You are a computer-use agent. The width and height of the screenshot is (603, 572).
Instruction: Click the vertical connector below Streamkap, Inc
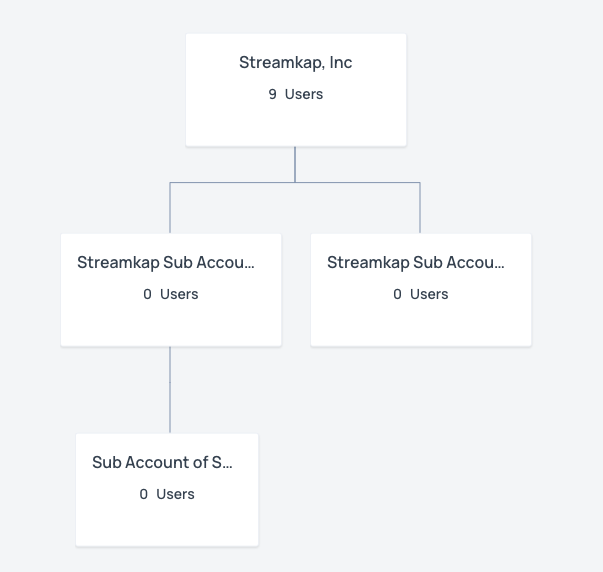(295, 164)
